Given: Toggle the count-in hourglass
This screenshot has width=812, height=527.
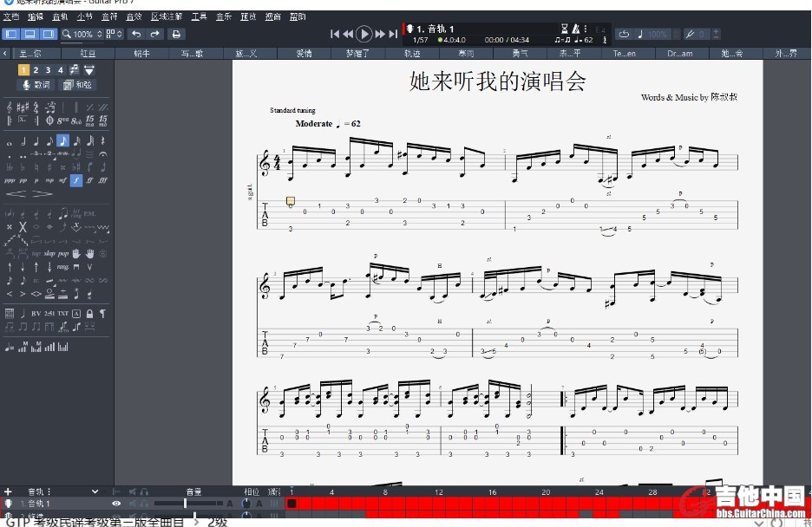Looking at the screenshot, I should 565,29.
